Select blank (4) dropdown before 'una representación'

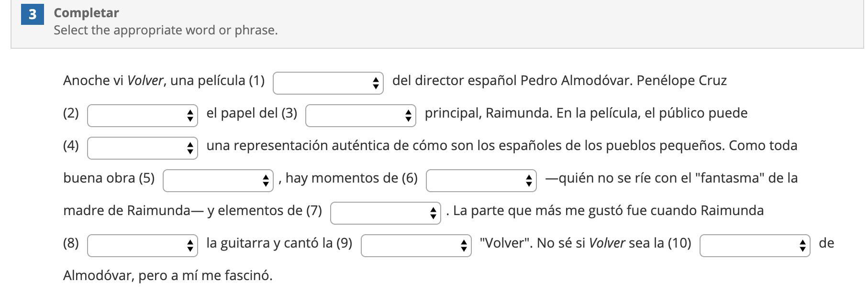point(142,148)
